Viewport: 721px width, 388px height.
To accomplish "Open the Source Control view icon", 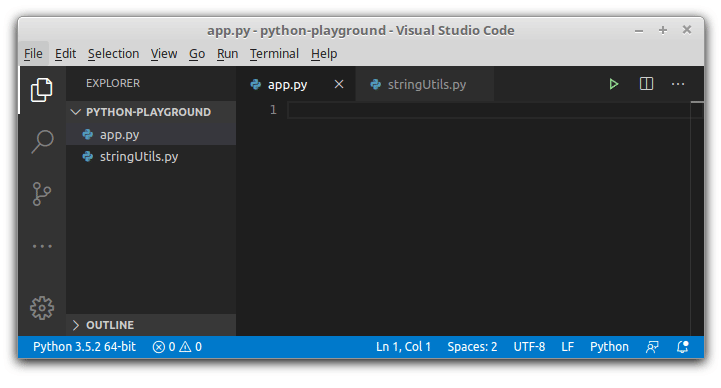I will (42, 194).
